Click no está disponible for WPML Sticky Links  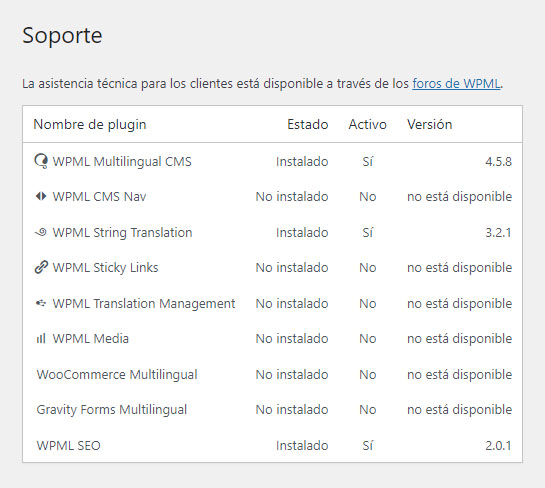(x=459, y=268)
